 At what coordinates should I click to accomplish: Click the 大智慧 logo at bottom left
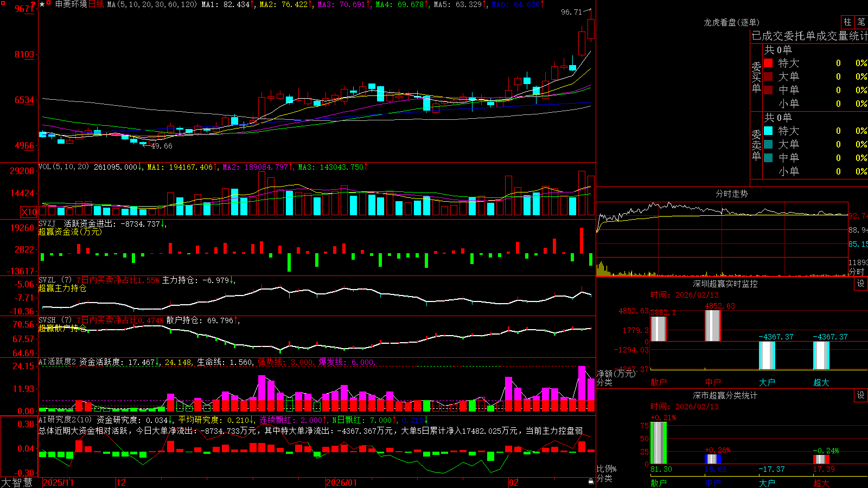click(x=17, y=482)
